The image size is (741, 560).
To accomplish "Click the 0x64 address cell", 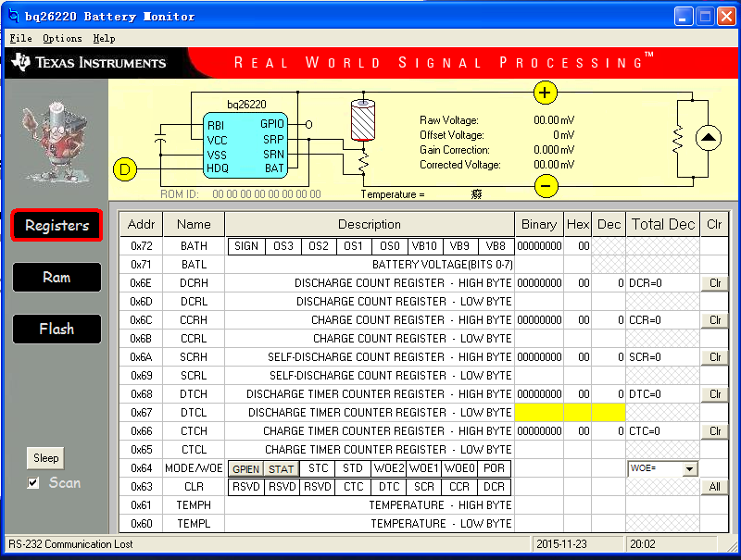I will (x=141, y=468).
